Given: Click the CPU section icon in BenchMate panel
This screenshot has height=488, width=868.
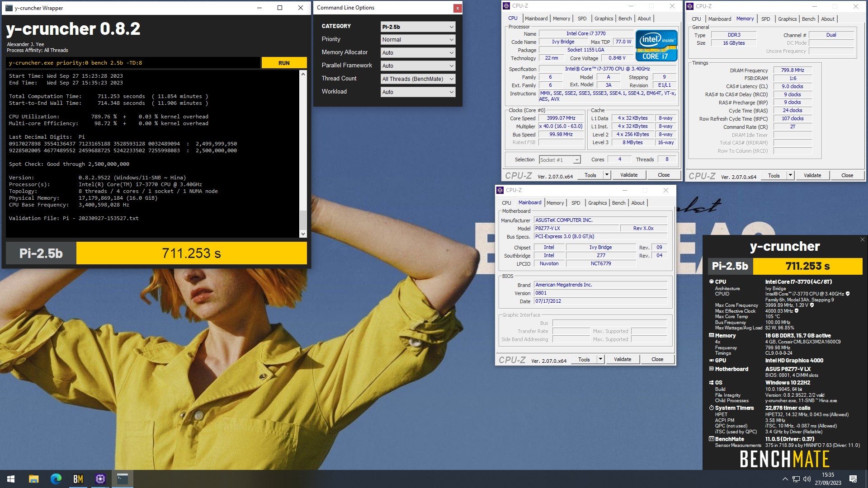Looking at the screenshot, I should 712,282.
